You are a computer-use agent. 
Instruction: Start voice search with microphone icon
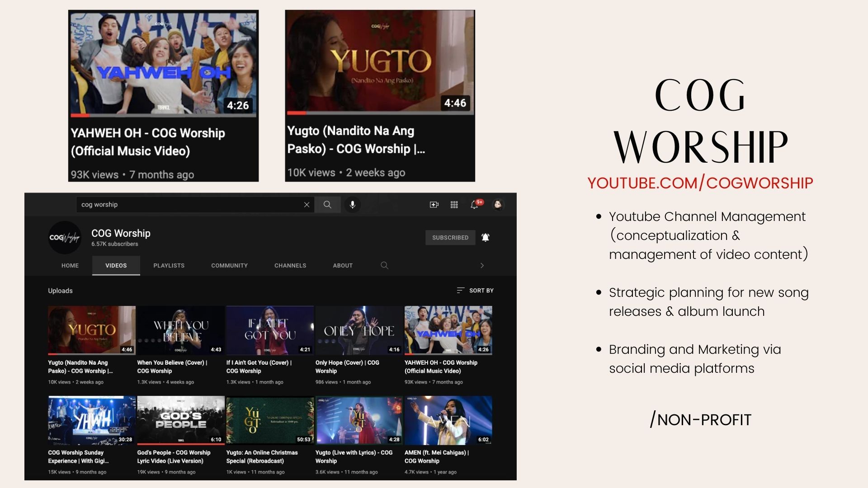353,205
